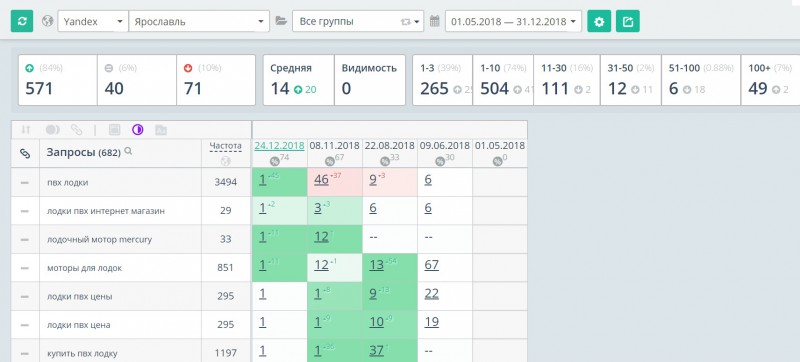Click the percent icon under 09.06.2018
The image size is (800, 362).
tap(440, 162)
